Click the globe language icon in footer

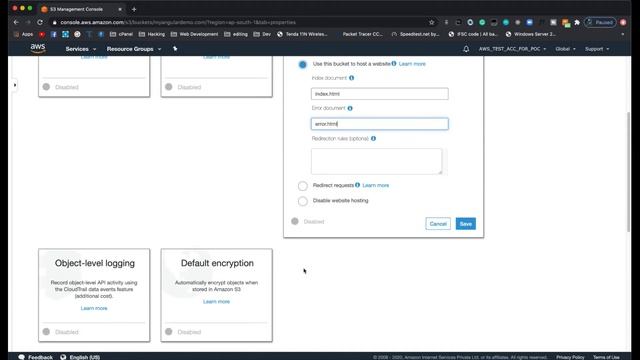(63, 357)
